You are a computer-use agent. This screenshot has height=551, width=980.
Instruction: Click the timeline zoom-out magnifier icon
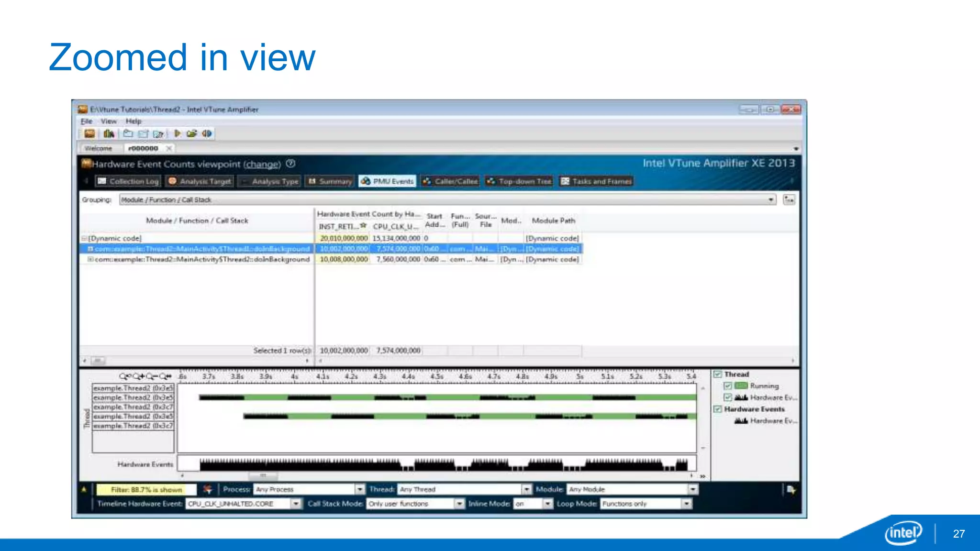point(151,376)
